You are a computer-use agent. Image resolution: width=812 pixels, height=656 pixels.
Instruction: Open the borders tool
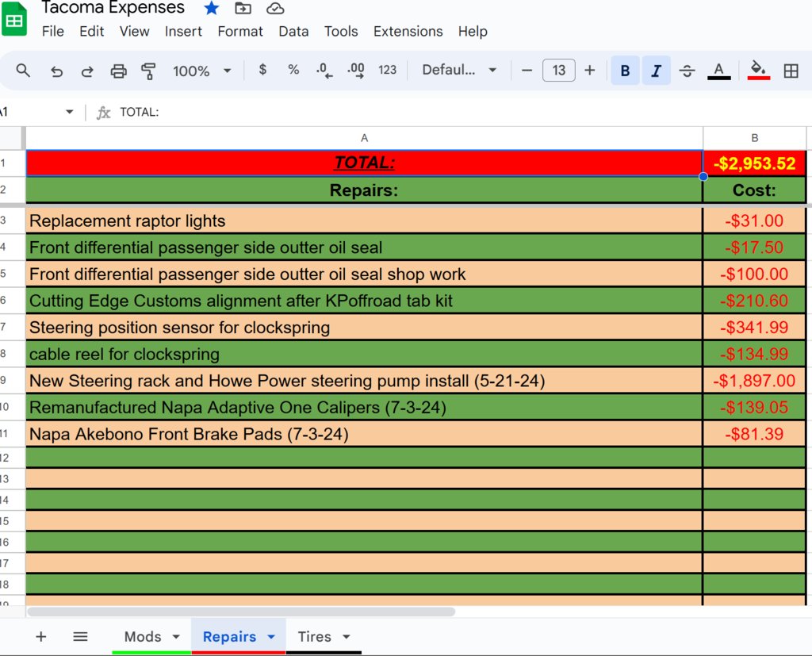[x=791, y=71]
